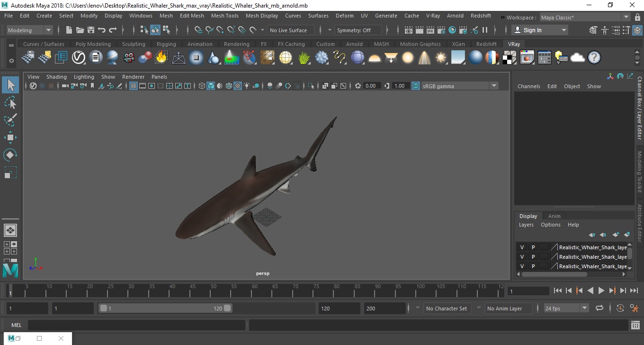Image resolution: width=644 pixels, height=345 pixels.
Task: Toggle wireframe cube shading in viewport
Action: pyautogui.click(x=202, y=86)
